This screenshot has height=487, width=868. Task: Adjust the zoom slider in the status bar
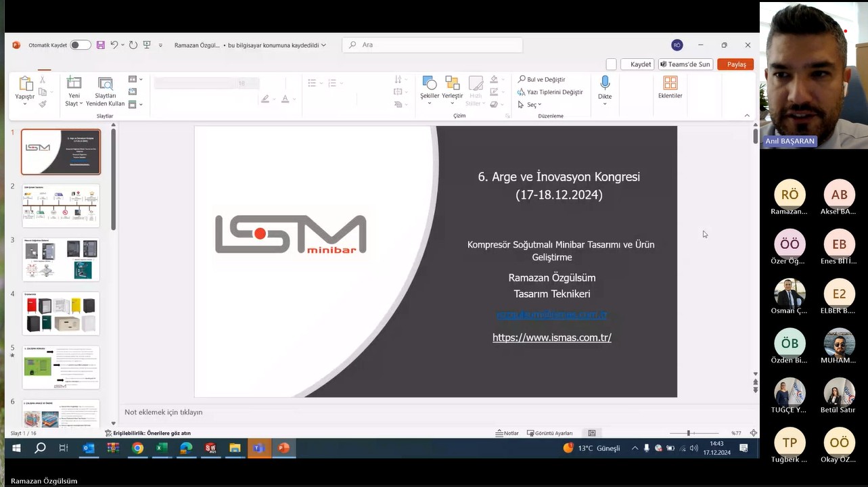click(689, 433)
